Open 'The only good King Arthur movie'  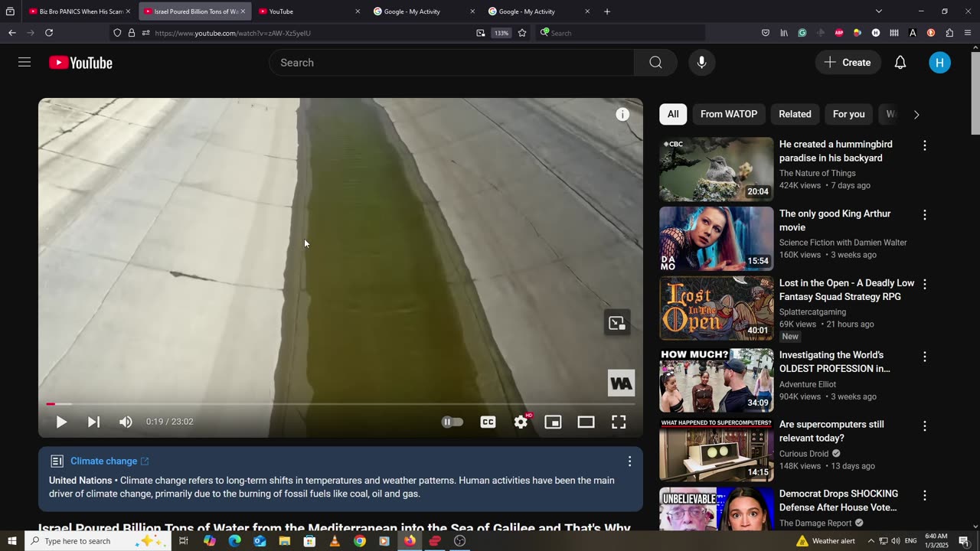pyautogui.click(x=835, y=220)
